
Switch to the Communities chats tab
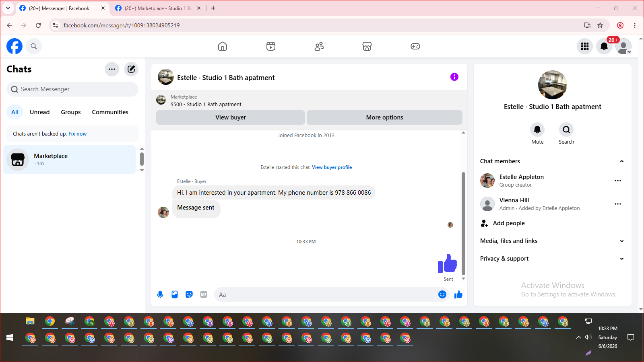coord(110,112)
